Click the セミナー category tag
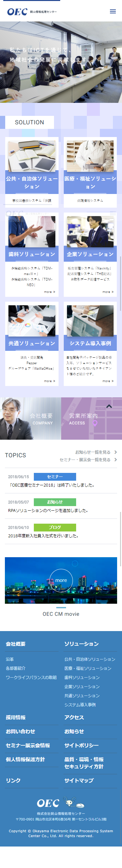 coord(55,476)
